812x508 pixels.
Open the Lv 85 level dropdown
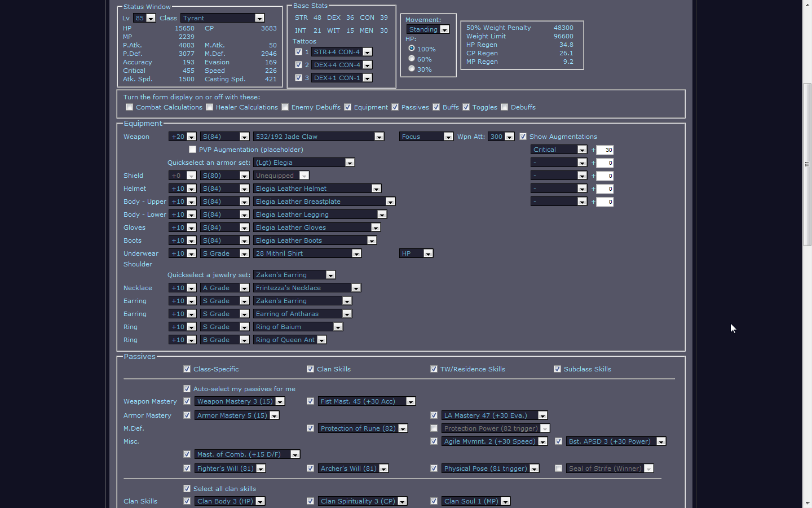pos(144,18)
